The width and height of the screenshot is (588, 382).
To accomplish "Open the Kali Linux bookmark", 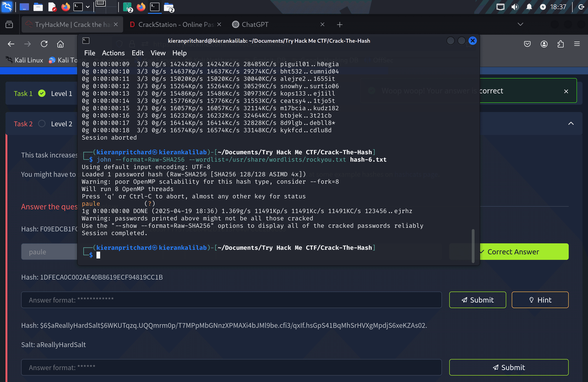I will coord(24,60).
